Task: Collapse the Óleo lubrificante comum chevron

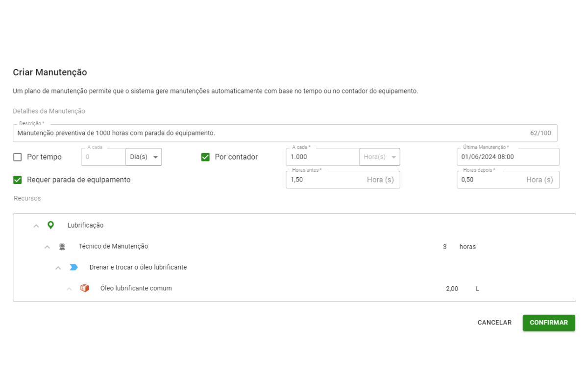Action: click(x=69, y=289)
